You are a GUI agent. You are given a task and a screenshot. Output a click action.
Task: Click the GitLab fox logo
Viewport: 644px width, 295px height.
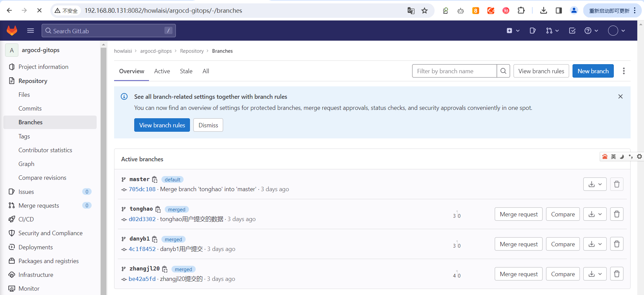pos(12,31)
